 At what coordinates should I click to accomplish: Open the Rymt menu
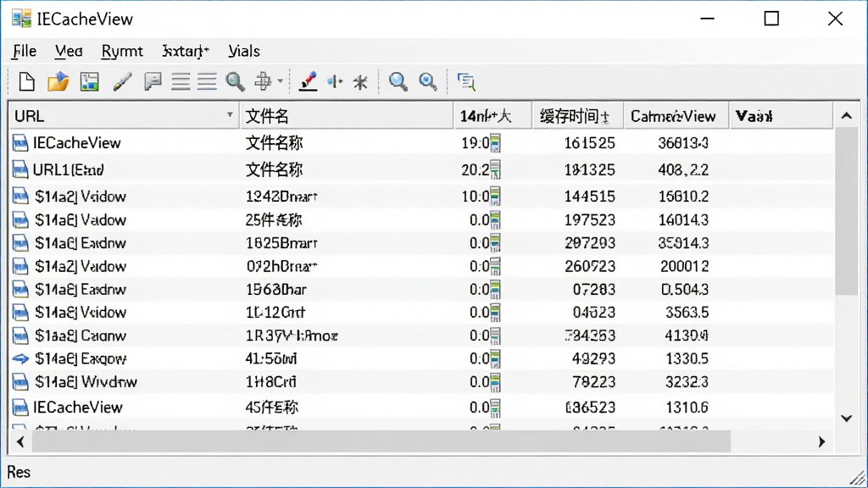point(122,51)
